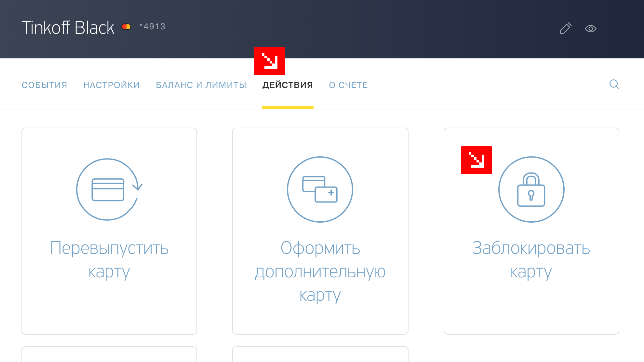Toggle the eye visibility icon

click(x=590, y=29)
